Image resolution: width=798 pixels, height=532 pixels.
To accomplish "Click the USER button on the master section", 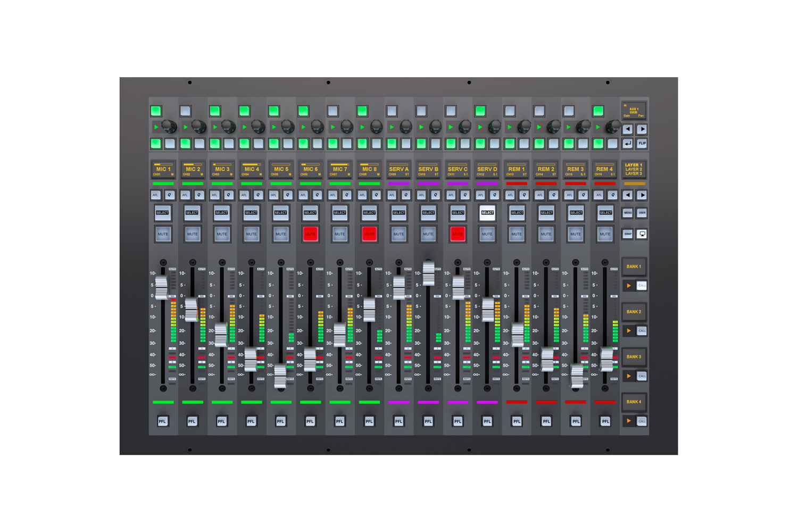I will [x=642, y=212].
